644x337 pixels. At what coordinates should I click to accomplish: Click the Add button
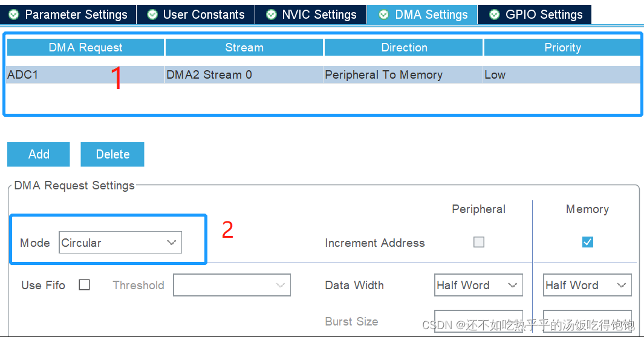coord(39,154)
